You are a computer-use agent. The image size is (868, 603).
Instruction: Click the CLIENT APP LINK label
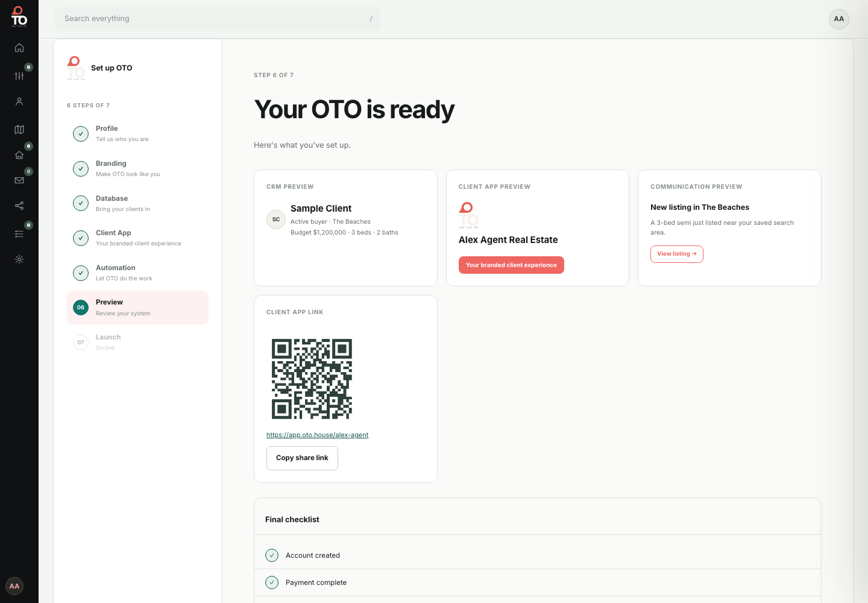(x=295, y=312)
